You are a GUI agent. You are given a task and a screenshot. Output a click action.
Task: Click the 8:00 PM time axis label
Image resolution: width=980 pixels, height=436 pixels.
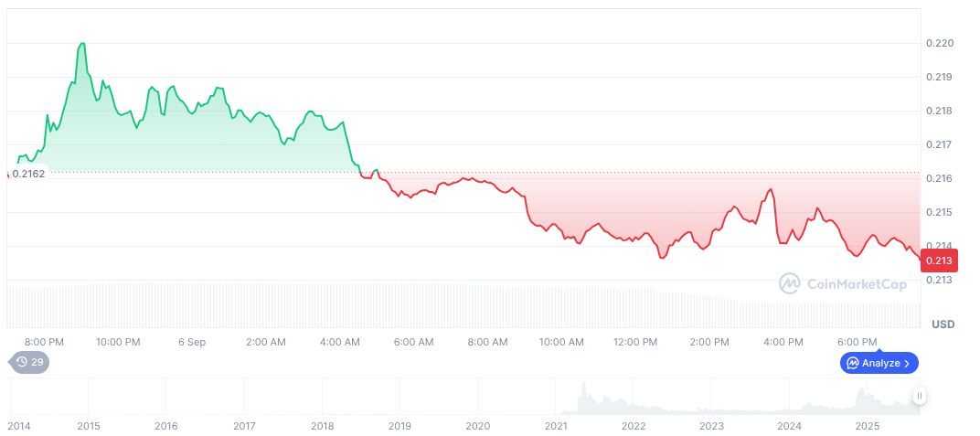44,342
